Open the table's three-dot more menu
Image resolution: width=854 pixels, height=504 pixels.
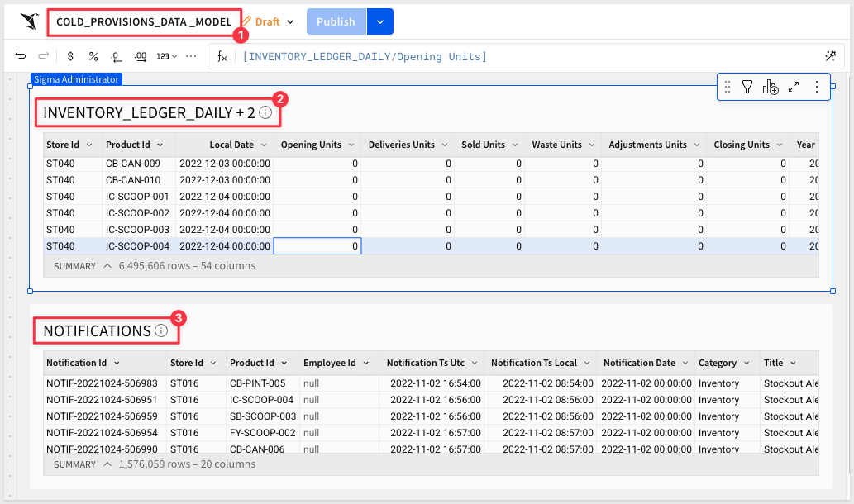(x=817, y=87)
